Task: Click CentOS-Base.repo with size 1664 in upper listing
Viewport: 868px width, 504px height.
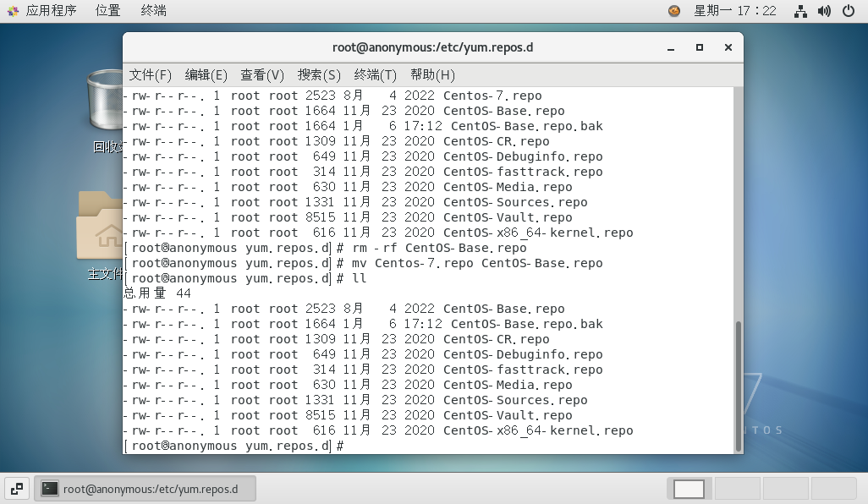Action: [x=504, y=111]
